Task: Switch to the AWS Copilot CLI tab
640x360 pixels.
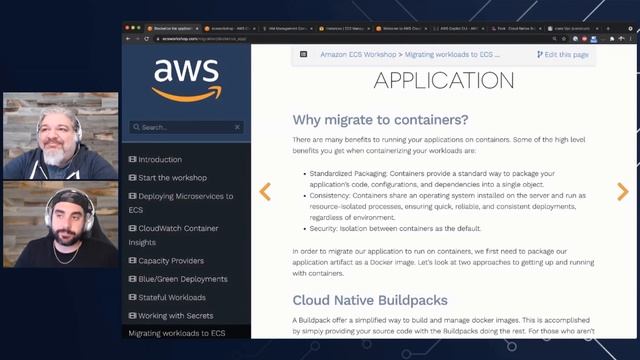Action: click(x=459, y=29)
